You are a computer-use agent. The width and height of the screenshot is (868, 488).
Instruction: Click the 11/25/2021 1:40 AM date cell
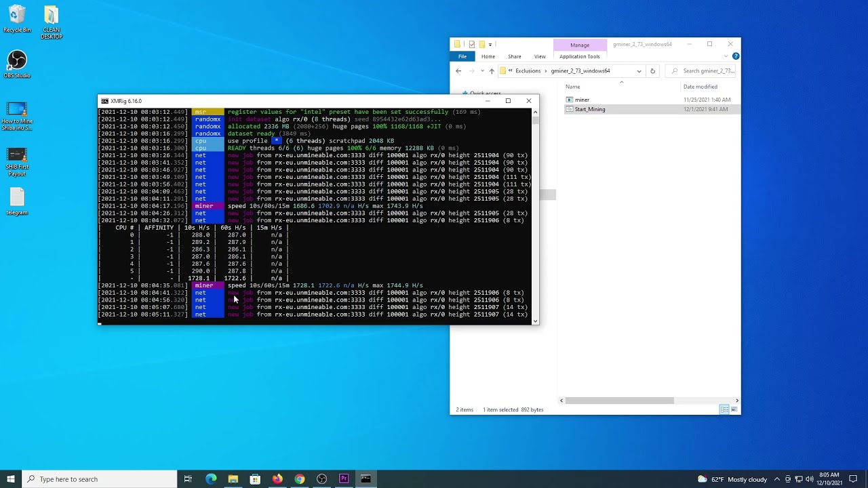[x=705, y=100]
